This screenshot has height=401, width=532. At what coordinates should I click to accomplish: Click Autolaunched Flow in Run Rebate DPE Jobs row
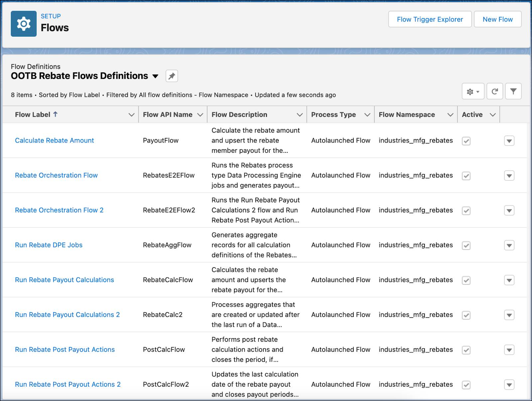click(x=340, y=245)
